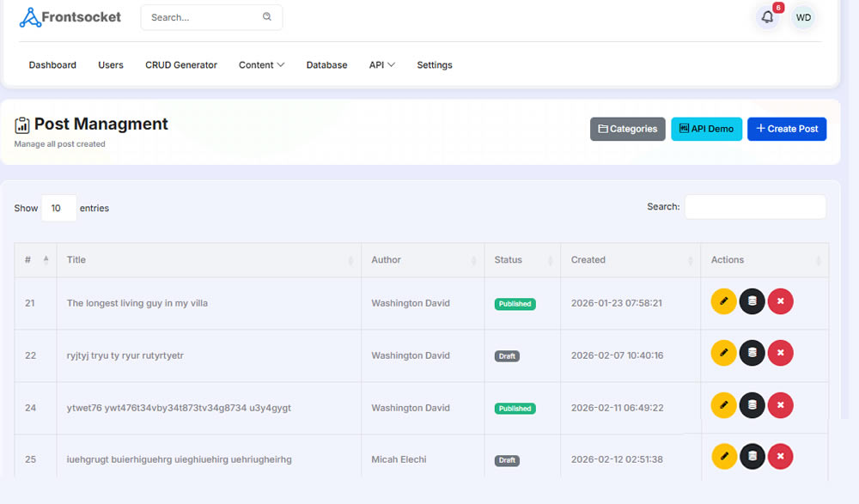Open the CRUD Generator menu item

181,65
